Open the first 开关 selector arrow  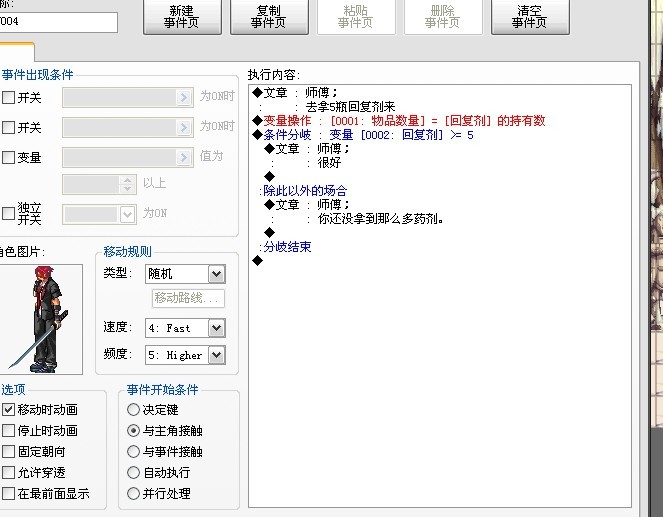click(183, 98)
